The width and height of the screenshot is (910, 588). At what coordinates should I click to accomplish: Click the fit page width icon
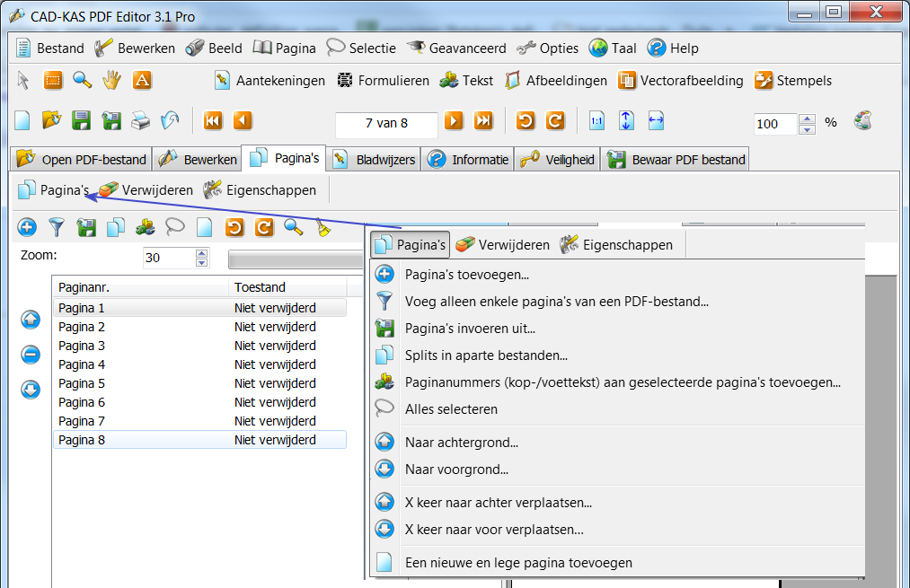pyautogui.click(x=656, y=121)
